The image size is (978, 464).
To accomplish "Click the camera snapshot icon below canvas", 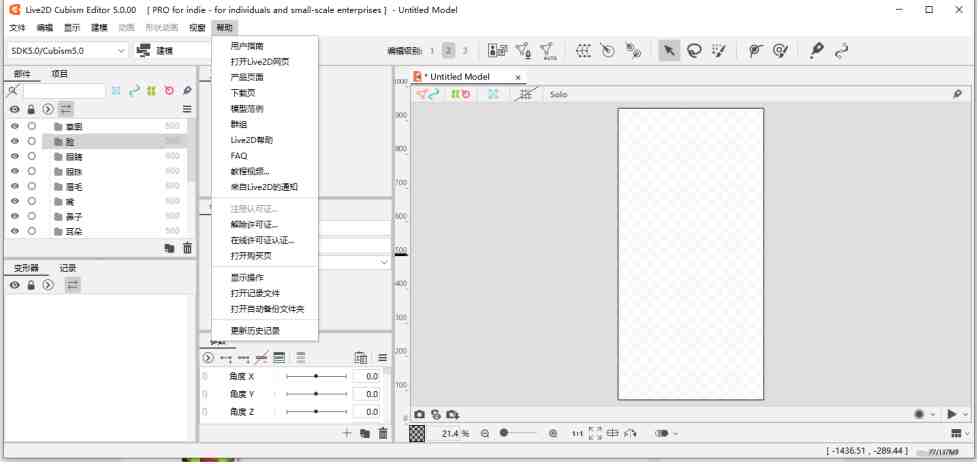I will pyautogui.click(x=420, y=414).
